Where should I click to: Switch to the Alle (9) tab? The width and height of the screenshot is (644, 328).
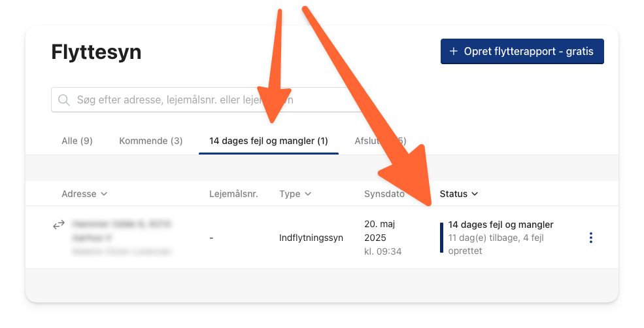click(x=76, y=141)
